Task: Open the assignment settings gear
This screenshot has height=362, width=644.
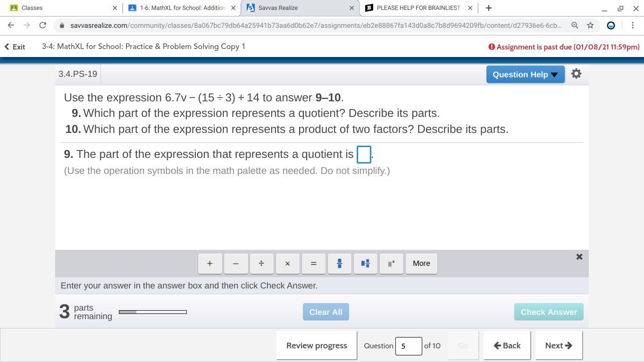Action: (x=576, y=74)
